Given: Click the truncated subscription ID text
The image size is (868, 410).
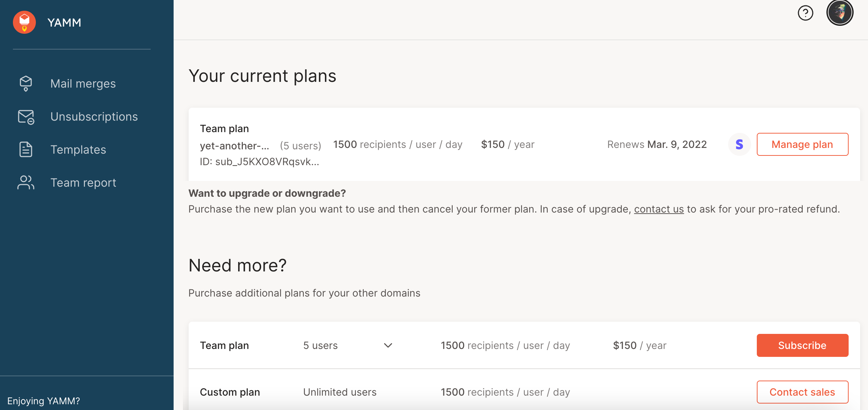Looking at the screenshot, I should [260, 161].
